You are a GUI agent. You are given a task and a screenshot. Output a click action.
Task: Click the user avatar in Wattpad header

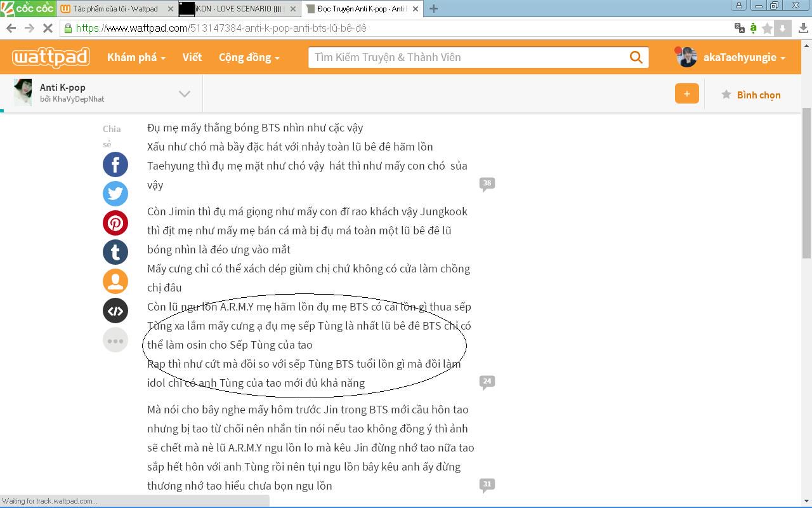[x=686, y=57]
